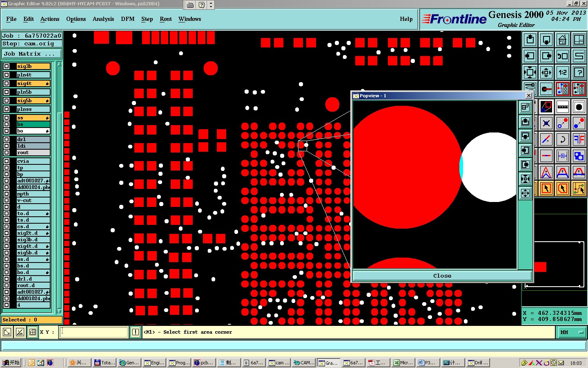Click the Windows Start button
This screenshot has width=588, height=368.
pyautogui.click(x=11, y=363)
